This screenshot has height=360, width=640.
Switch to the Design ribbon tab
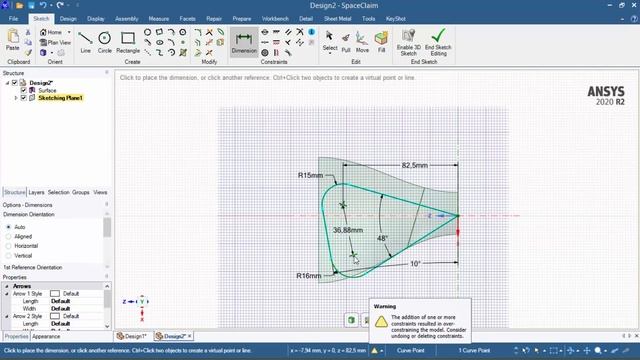point(68,19)
